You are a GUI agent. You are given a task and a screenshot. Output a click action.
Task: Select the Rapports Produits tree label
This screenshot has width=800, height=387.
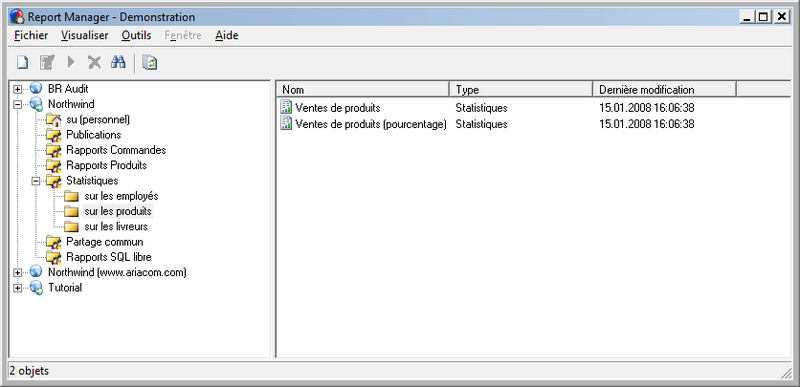point(107,166)
